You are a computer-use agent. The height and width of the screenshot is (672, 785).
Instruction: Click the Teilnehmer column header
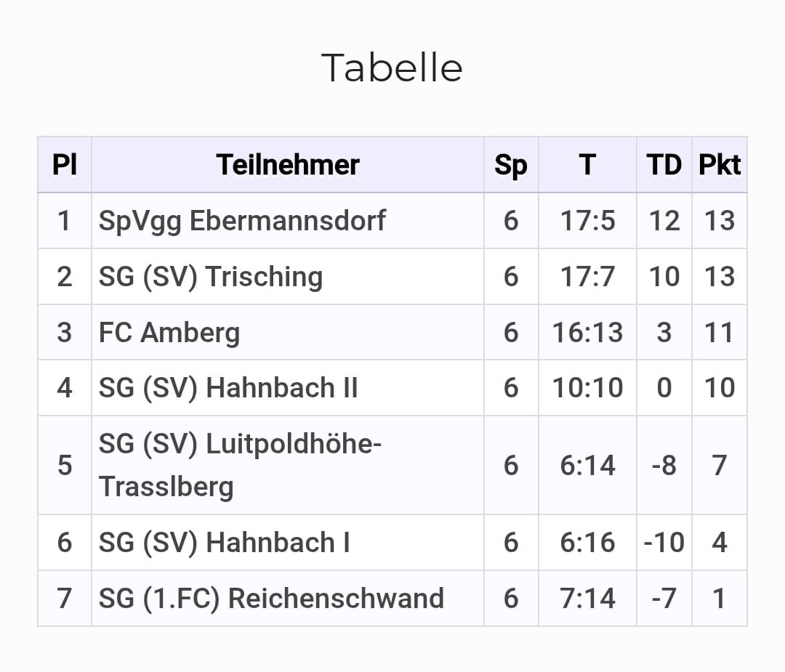[288, 165]
